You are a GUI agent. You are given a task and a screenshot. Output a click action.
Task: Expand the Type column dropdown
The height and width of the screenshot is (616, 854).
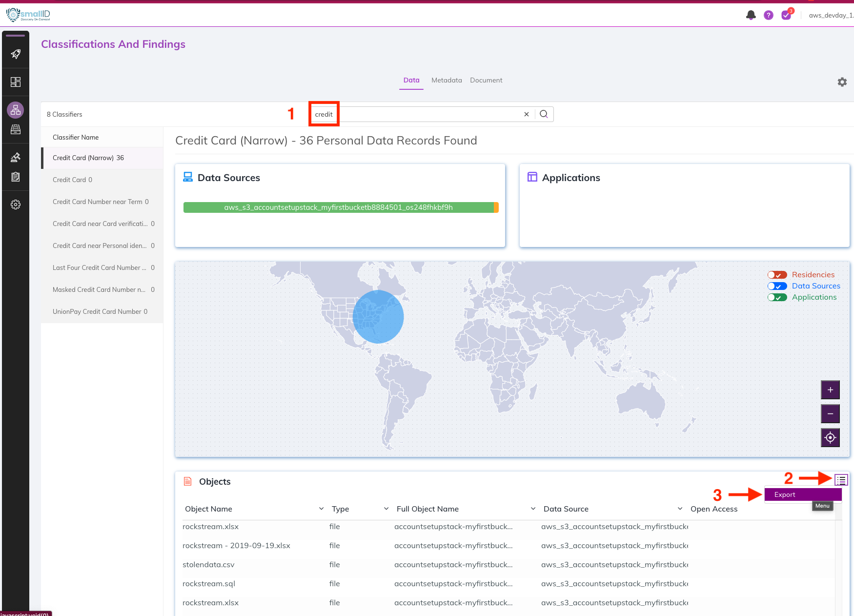(x=386, y=509)
